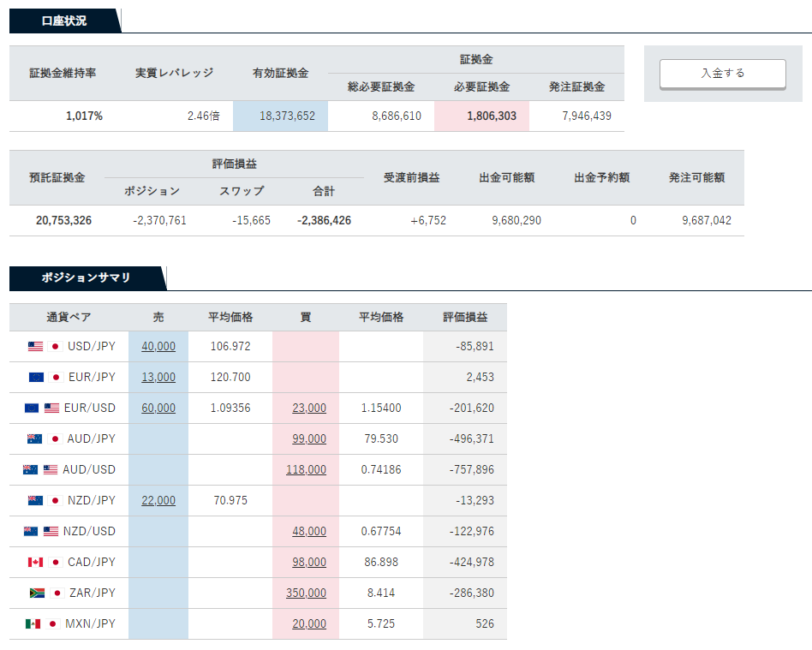
Task: Click MXN/JPY buy quantity 20,000
Action: [x=309, y=623]
